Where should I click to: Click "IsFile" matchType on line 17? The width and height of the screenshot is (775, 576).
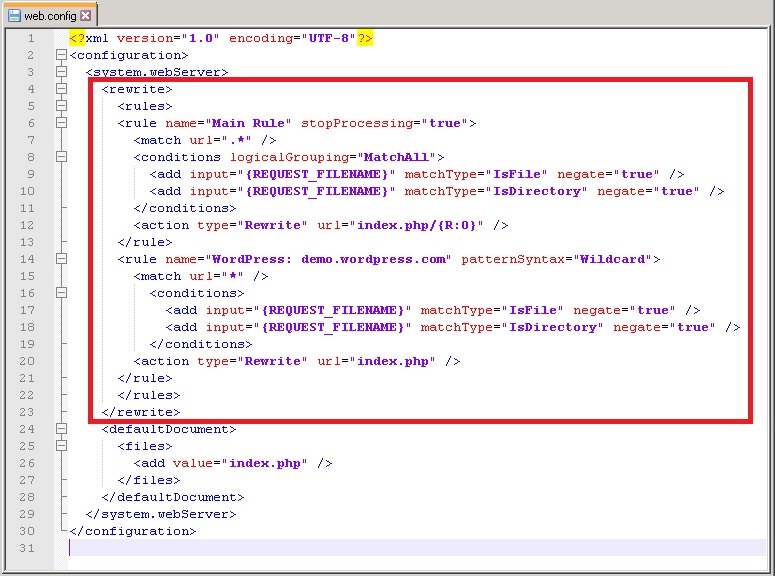[x=532, y=310]
